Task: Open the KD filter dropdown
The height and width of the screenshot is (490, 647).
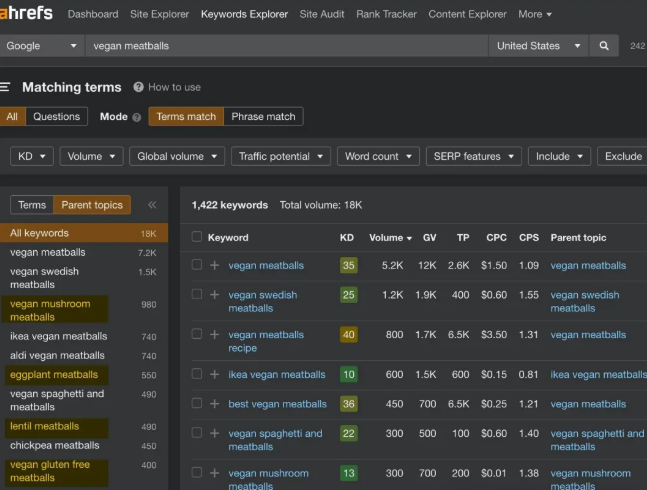Action: click(x=31, y=156)
